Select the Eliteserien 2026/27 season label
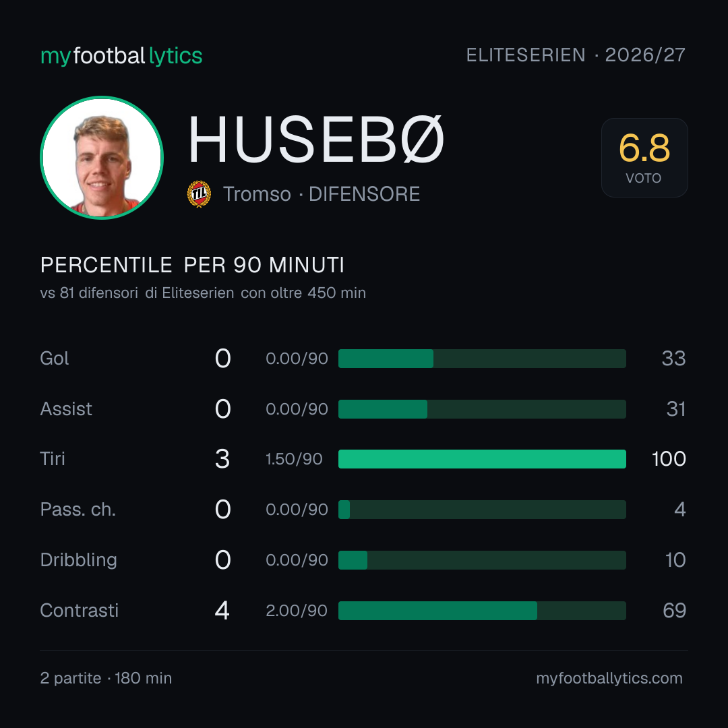Screen dimensions: 728x728 (576, 55)
